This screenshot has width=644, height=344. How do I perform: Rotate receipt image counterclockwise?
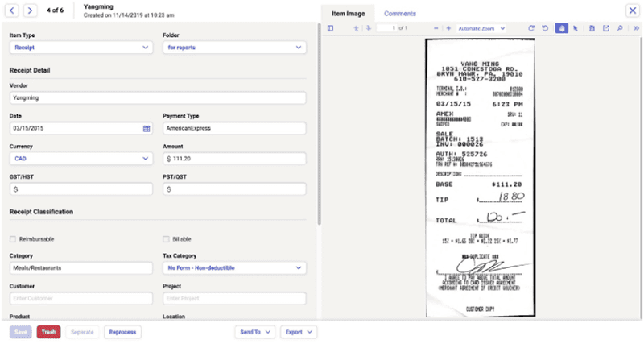tap(545, 28)
